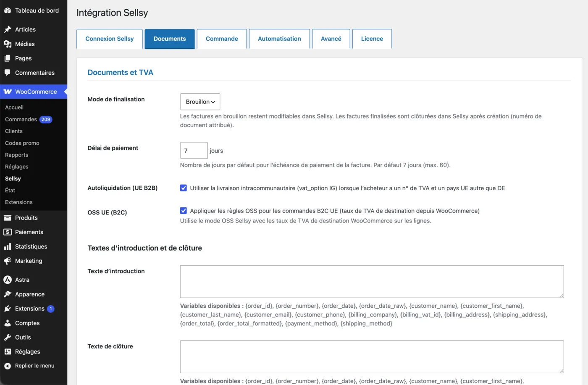
Task: Switch to the Licence tab
Action: [x=372, y=39]
